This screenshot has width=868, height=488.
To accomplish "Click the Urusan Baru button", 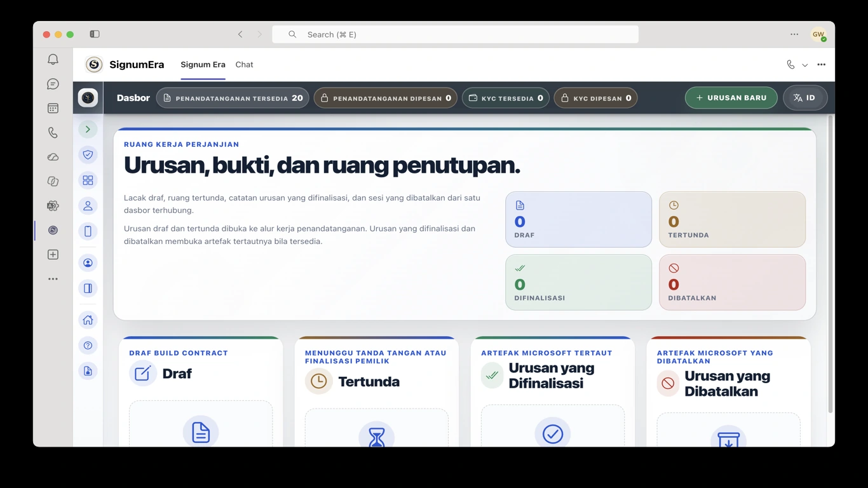I will (731, 98).
